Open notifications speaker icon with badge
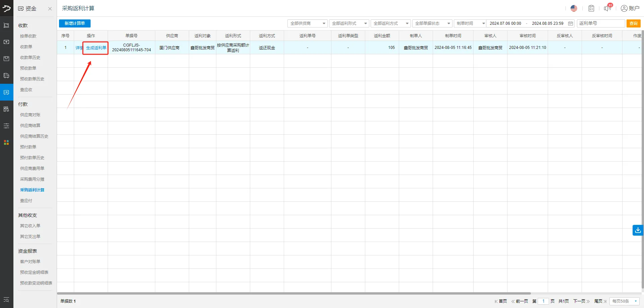Screen dimensions: 644x308 (607, 8)
